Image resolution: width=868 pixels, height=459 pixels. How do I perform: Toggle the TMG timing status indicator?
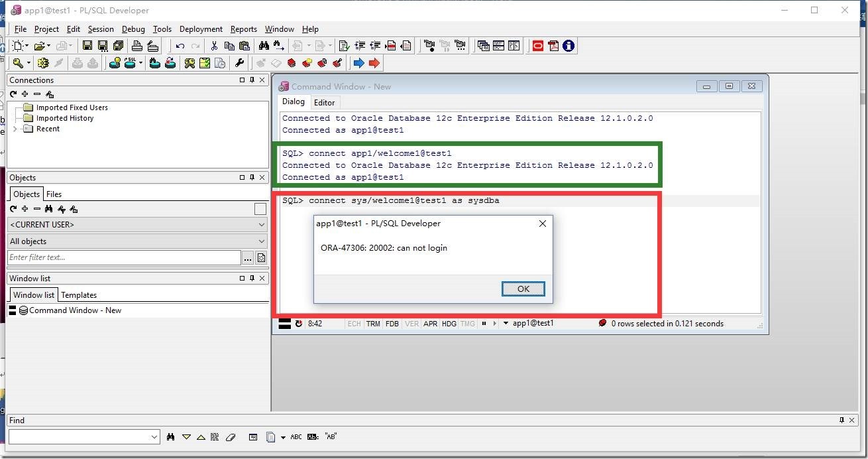(468, 324)
